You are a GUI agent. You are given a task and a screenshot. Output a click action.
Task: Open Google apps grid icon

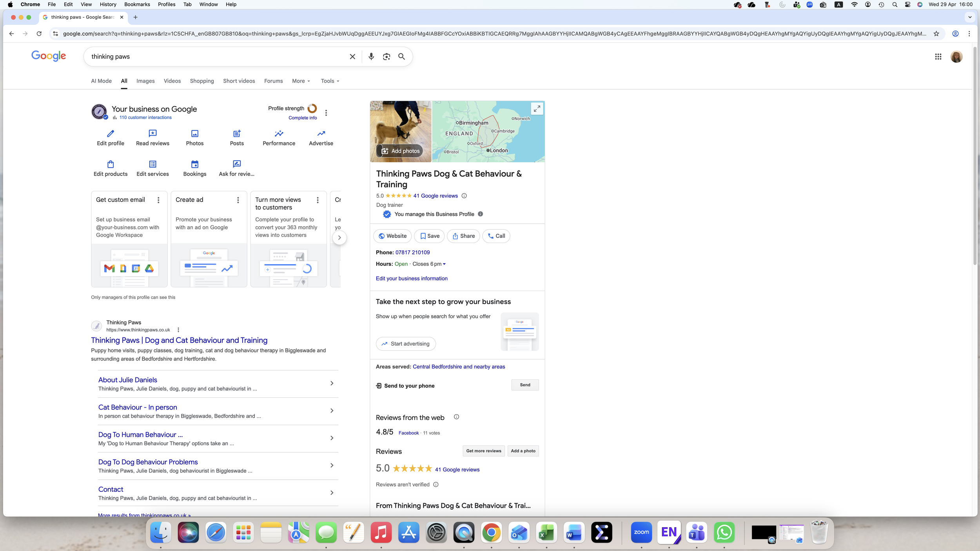coord(938,57)
